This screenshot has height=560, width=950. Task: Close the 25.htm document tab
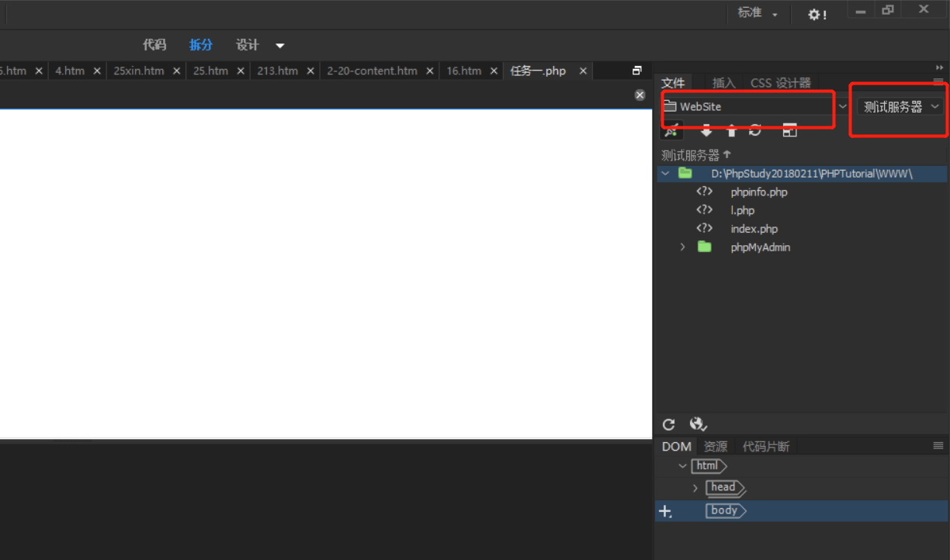[241, 71]
